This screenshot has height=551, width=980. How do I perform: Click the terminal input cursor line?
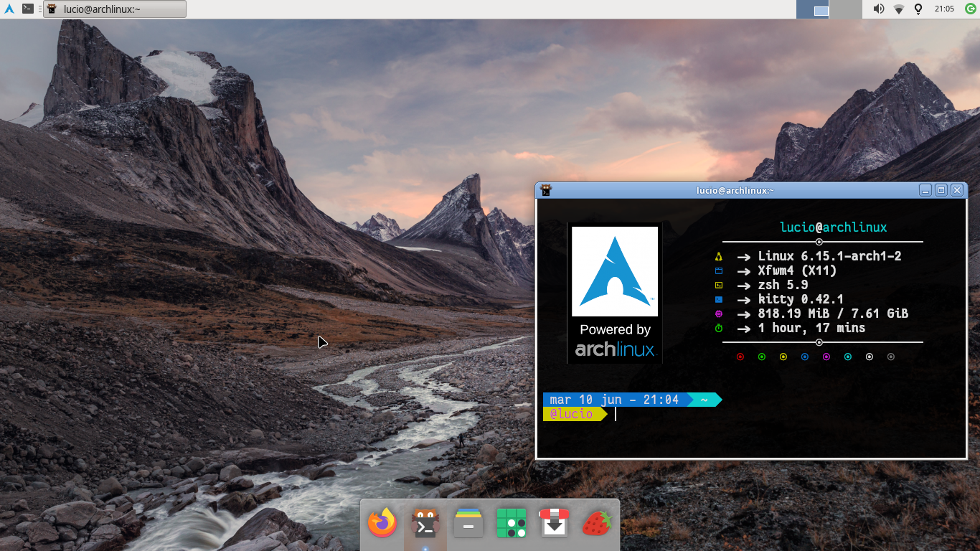616,414
